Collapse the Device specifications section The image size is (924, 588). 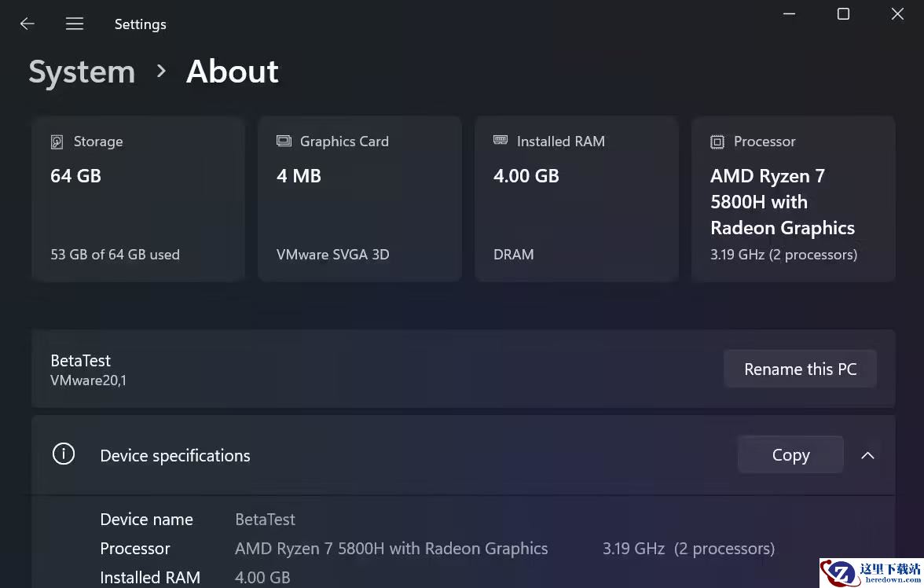click(x=867, y=455)
